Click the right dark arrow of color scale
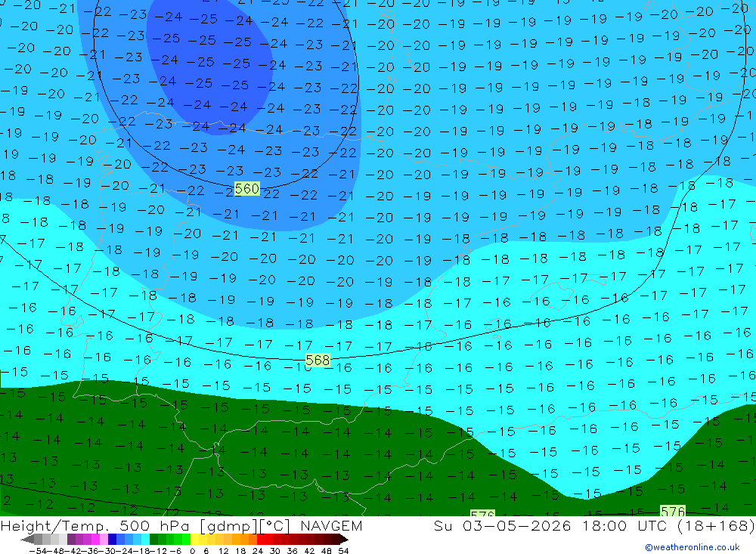Screen dimensions: 756x554 pos(343,539)
